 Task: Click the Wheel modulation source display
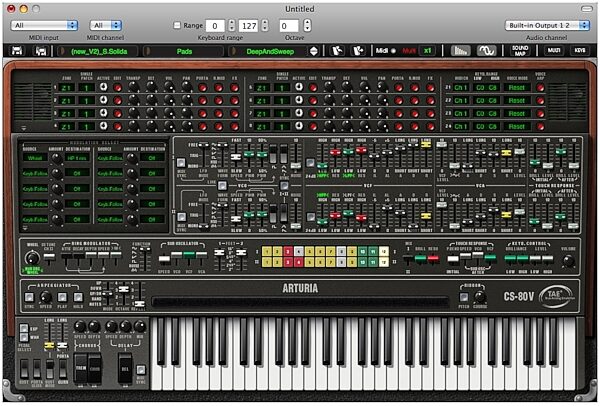[x=35, y=158]
